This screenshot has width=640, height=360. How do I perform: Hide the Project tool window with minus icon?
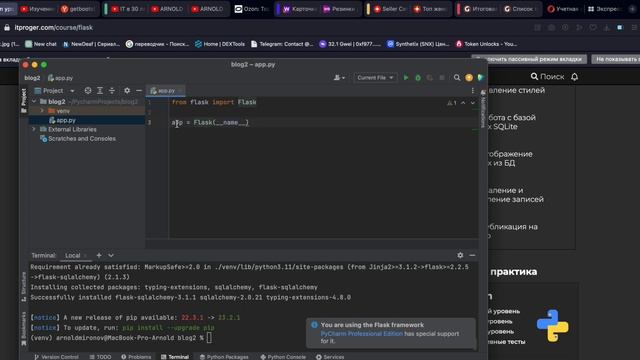[139, 91]
